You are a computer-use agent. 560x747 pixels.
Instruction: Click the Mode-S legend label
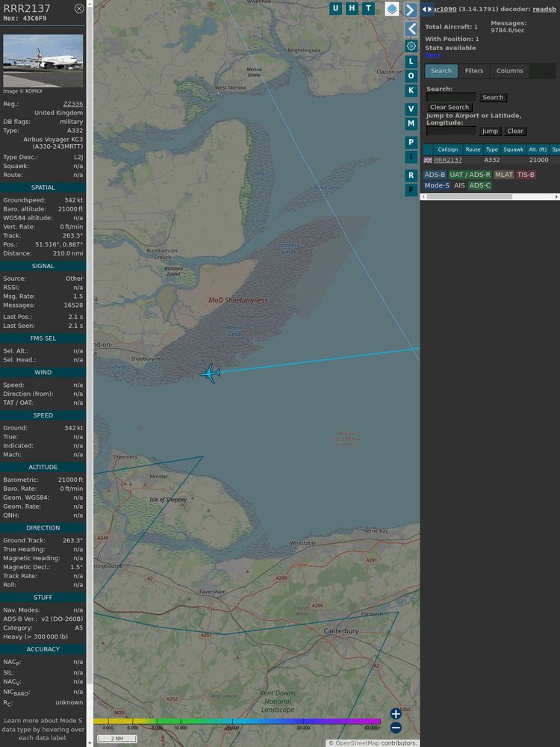[x=437, y=185]
